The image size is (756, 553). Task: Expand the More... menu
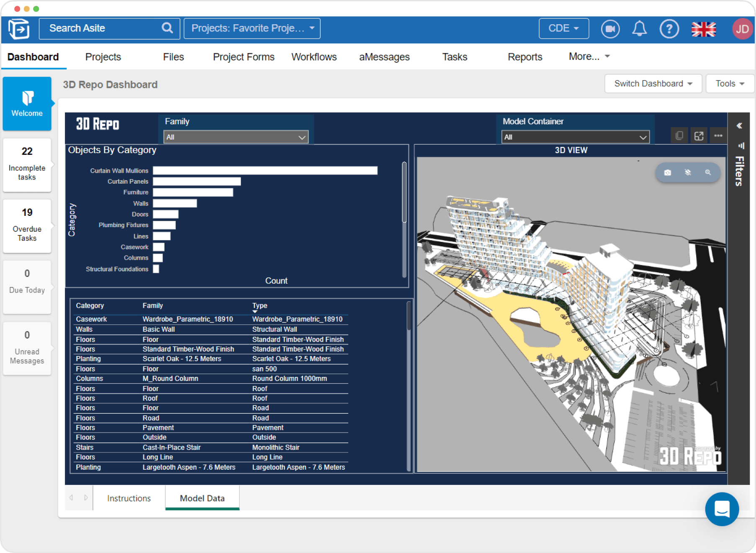tap(589, 56)
